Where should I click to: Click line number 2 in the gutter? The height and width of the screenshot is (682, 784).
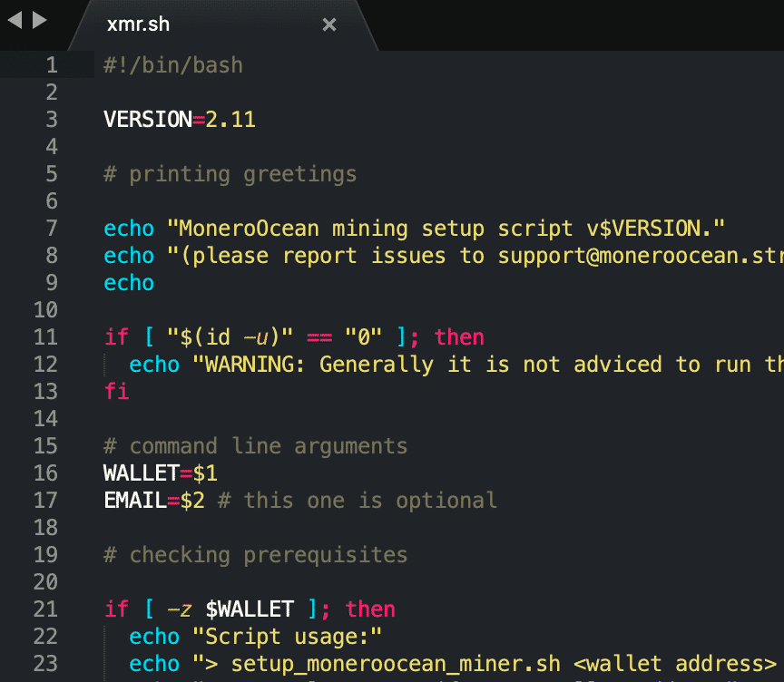pyautogui.click(x=52, y=93)
